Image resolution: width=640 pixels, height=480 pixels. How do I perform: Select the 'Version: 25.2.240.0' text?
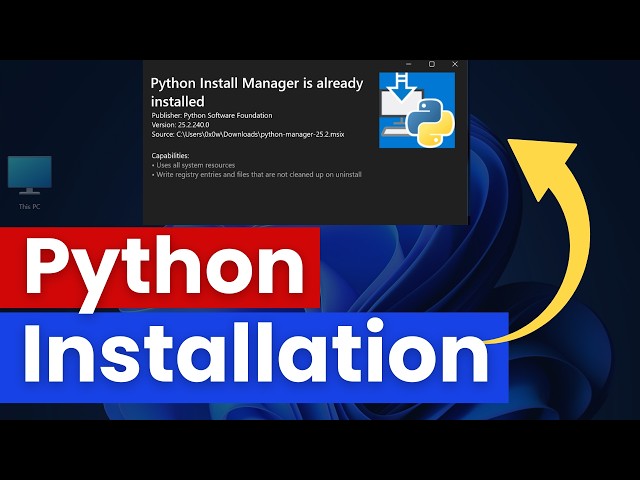click(x=180, y=125)
